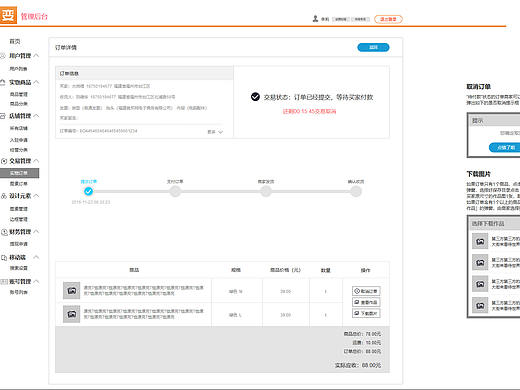Image resolution: width=520 pixels, height=390 pixels.
Task: Open 搜索设置 under 移动端
Action: (19, 268)
